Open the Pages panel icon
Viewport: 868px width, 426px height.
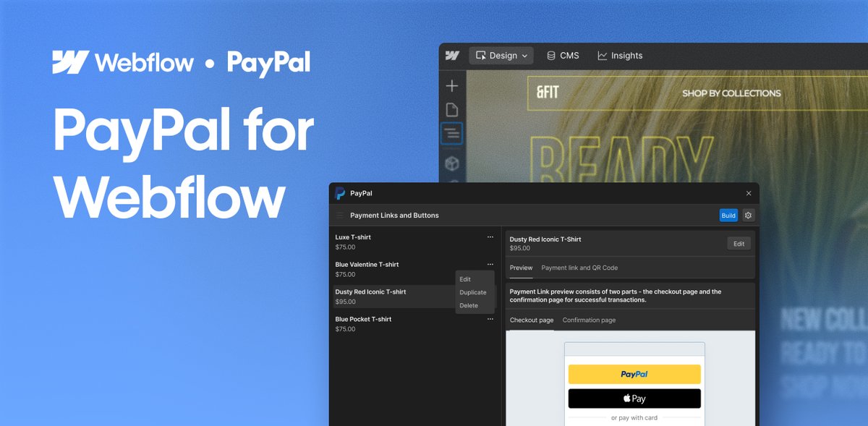coord(452,110)
